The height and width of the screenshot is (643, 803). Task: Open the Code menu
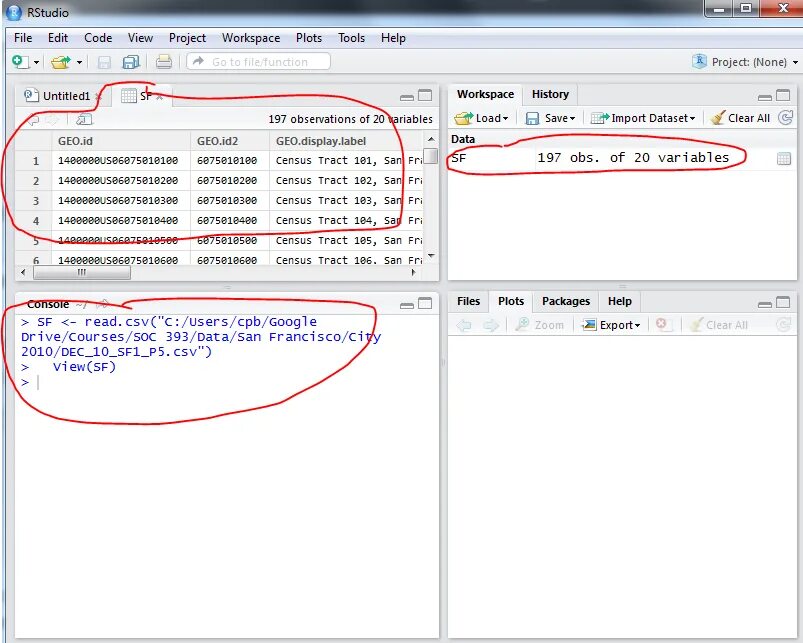point(98,38)
